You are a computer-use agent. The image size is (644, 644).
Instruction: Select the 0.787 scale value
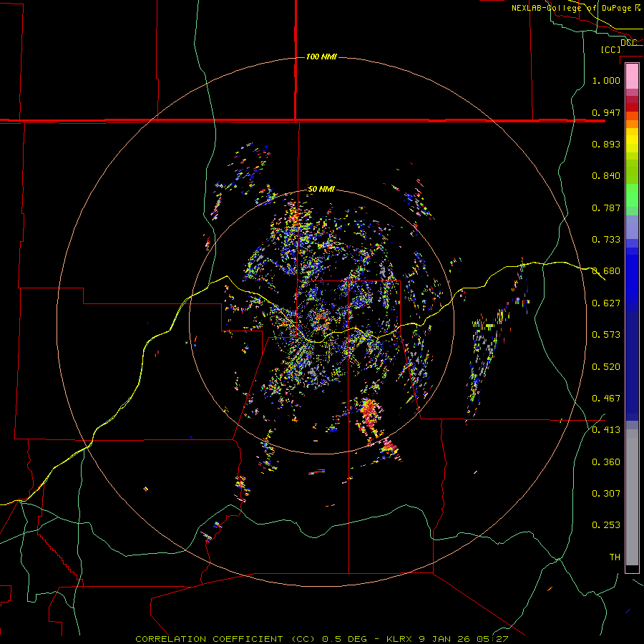coord(606,208)
